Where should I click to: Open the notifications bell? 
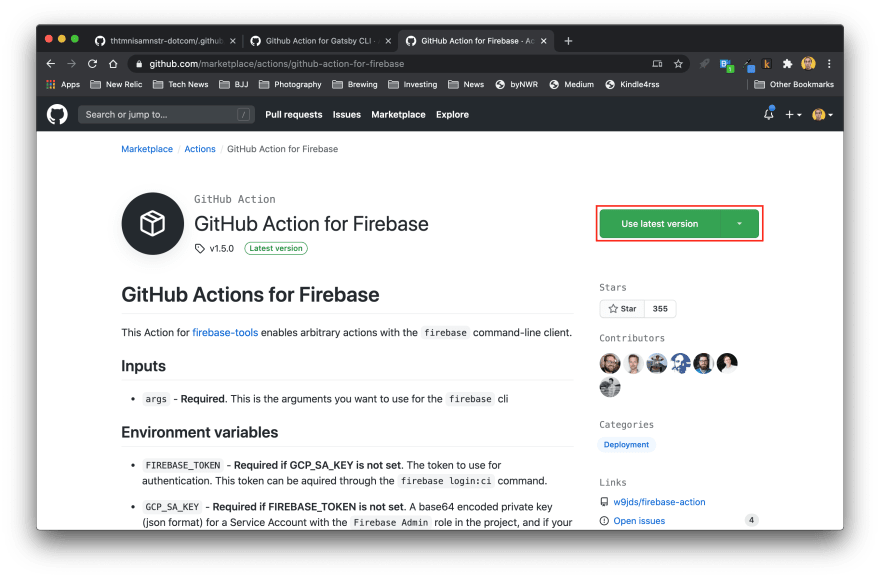(768, 114)
